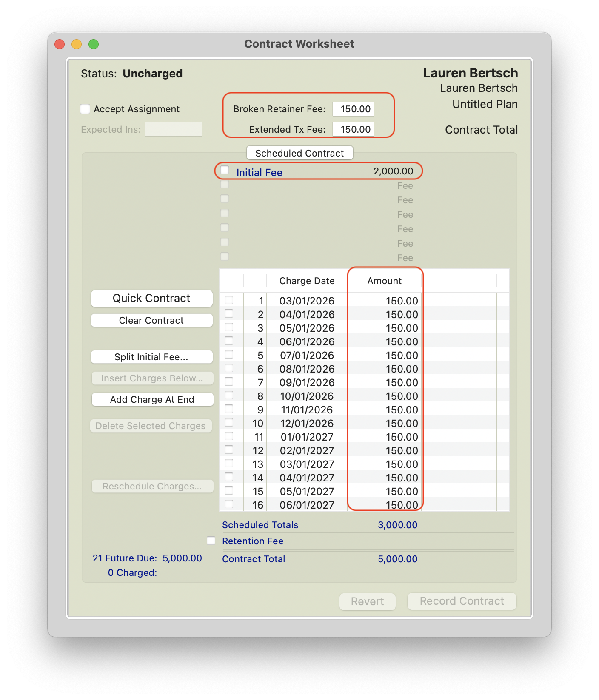599x700 pixels.
Task: Click the Expected Ins input field
Action: click(x=174, y=129)
